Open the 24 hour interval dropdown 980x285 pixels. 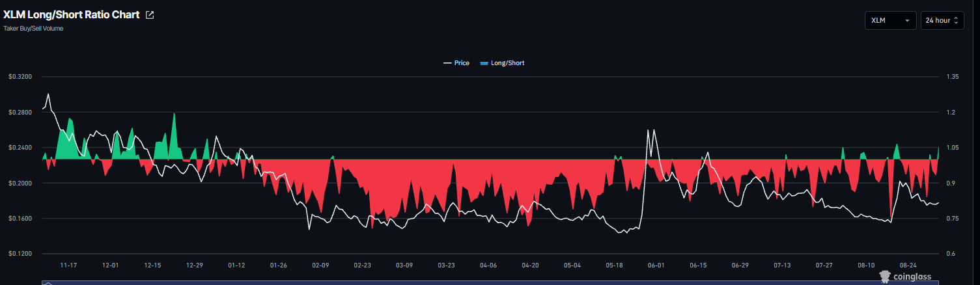[x=942, y=21]
